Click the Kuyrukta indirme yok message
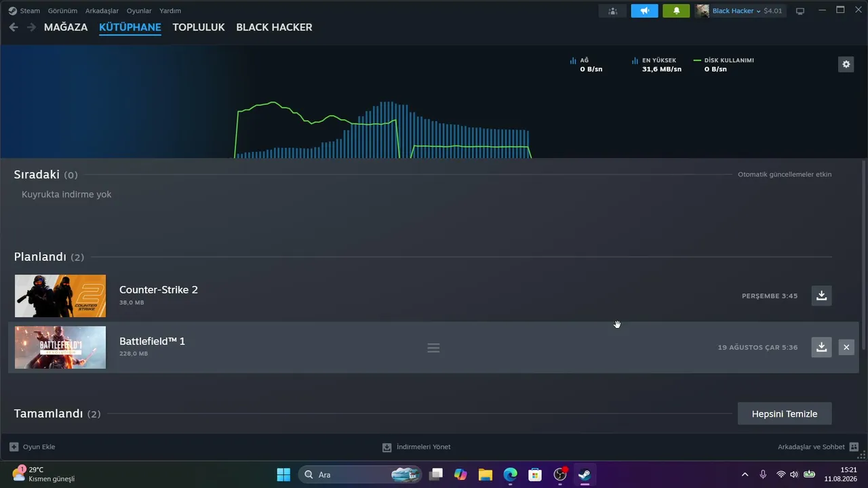Screen dimensions: 868x488 [x=66, y=195]
